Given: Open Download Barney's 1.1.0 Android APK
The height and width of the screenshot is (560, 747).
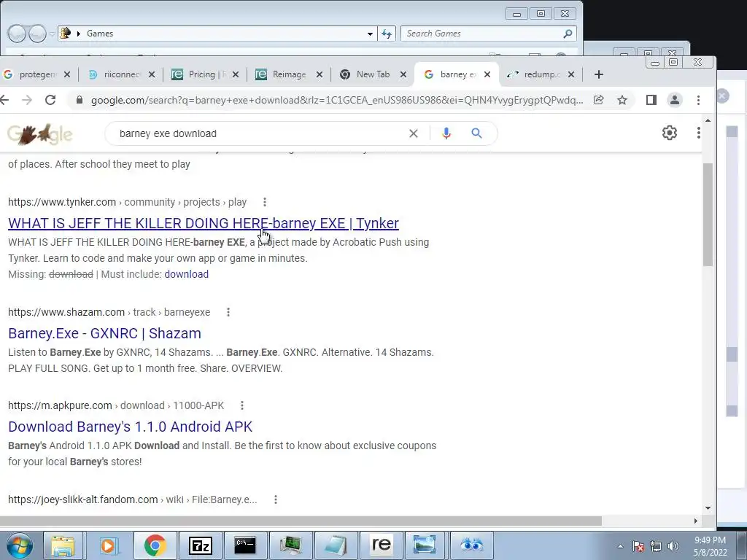Looking at the screenshot, I should tap(130, 427).
